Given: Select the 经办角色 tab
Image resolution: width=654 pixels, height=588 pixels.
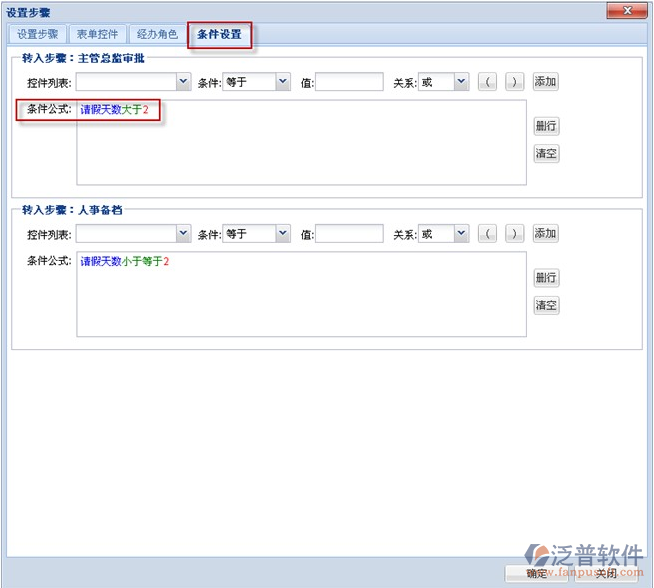Looking at the screenshot, I should pyautogui.click(x=158, y=35).
